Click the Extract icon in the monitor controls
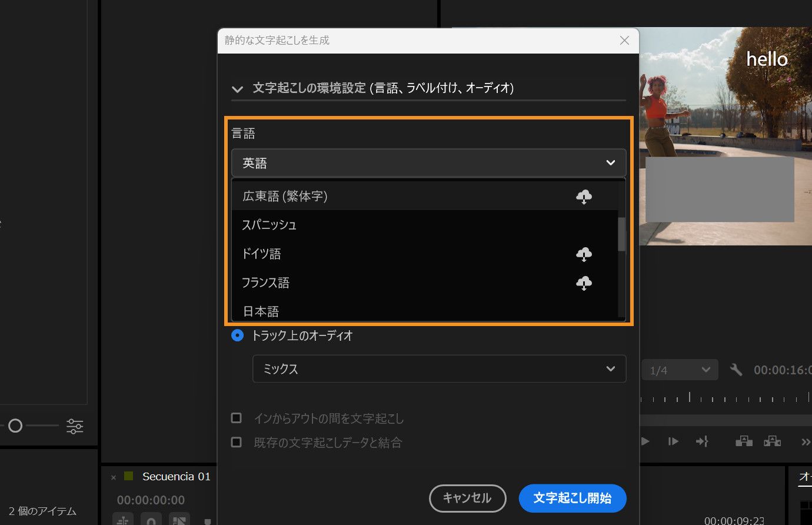 click(772, 441)
